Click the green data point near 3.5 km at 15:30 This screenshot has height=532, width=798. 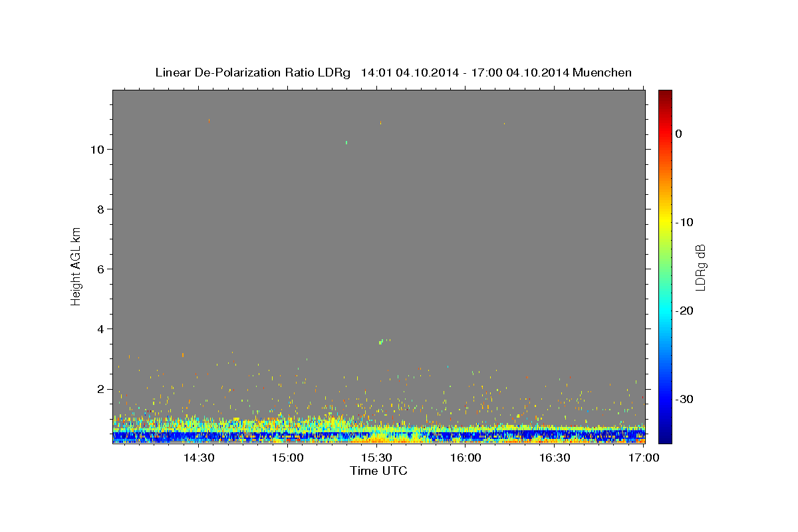click(x=380, y=342)
